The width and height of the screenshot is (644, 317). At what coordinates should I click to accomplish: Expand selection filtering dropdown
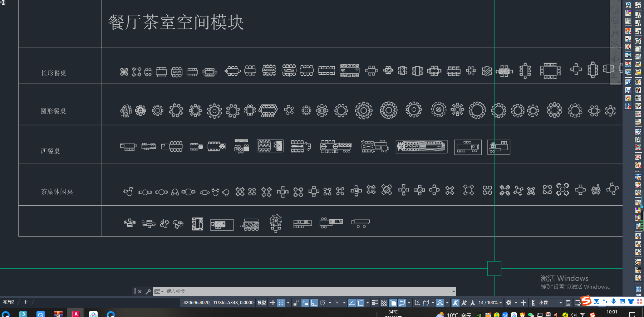click(433, 303)
